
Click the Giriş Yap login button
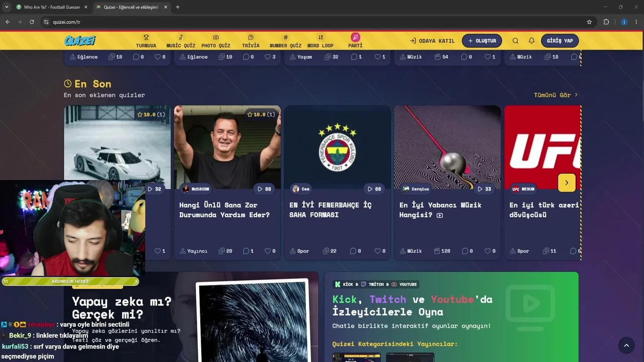point(560,41)
